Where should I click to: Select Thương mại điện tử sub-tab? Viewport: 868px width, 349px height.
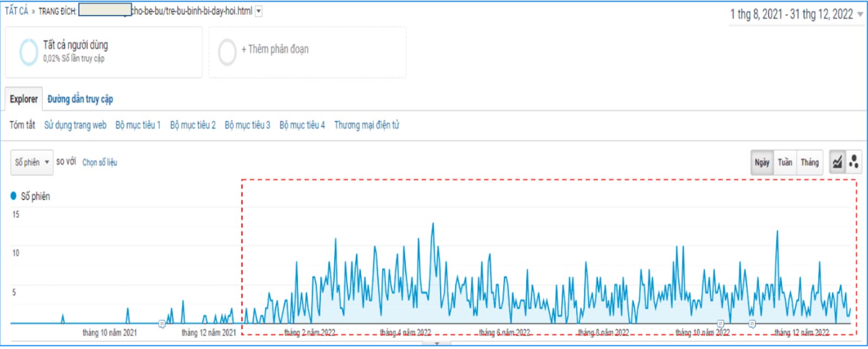tap(367, 125)
